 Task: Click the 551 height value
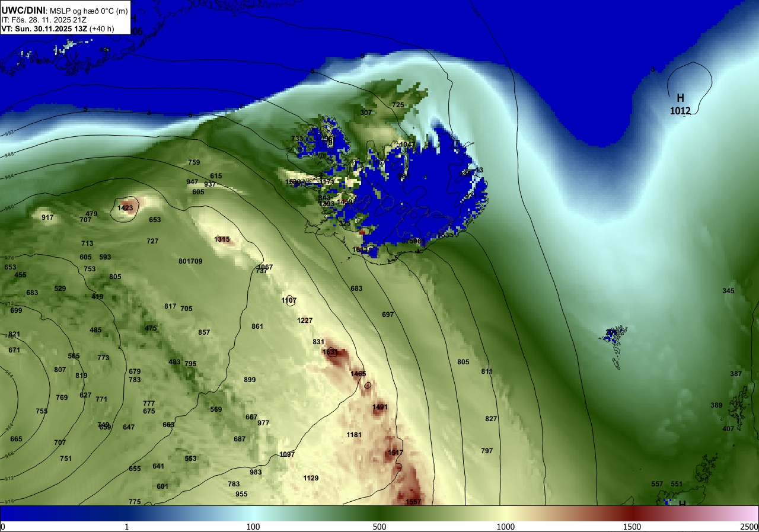pos(677,484)
